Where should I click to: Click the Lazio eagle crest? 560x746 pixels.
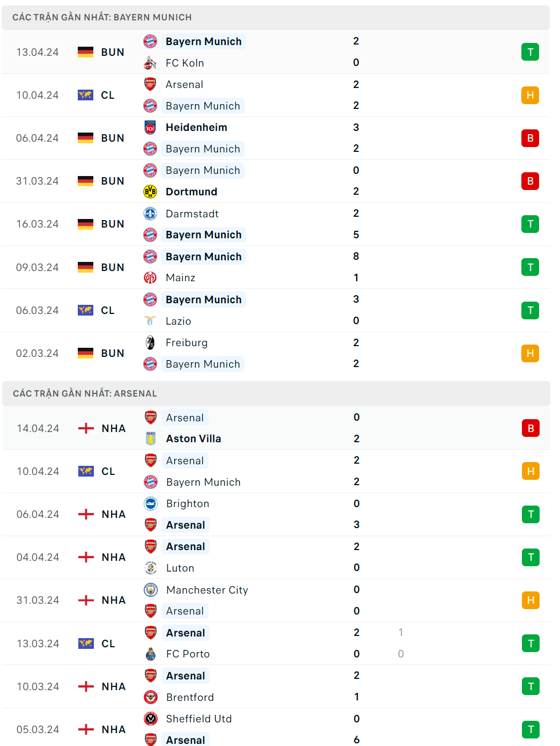(x=150, y=321)
